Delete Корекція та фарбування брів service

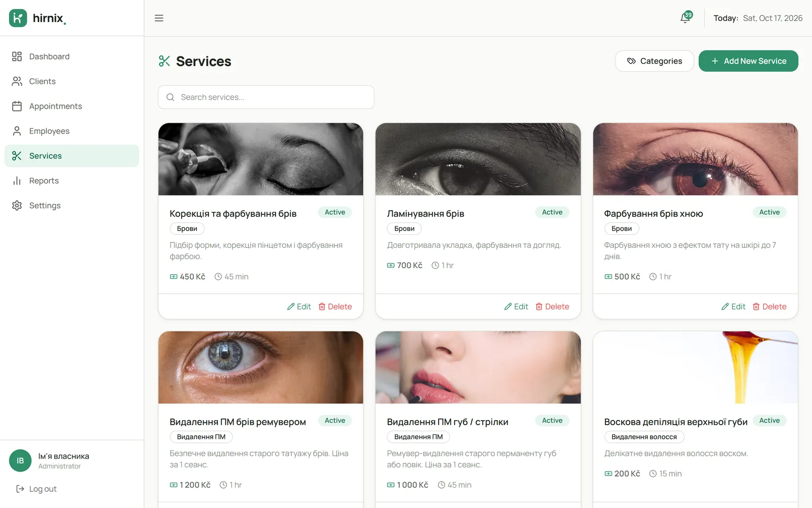click(x=335, y=307)
